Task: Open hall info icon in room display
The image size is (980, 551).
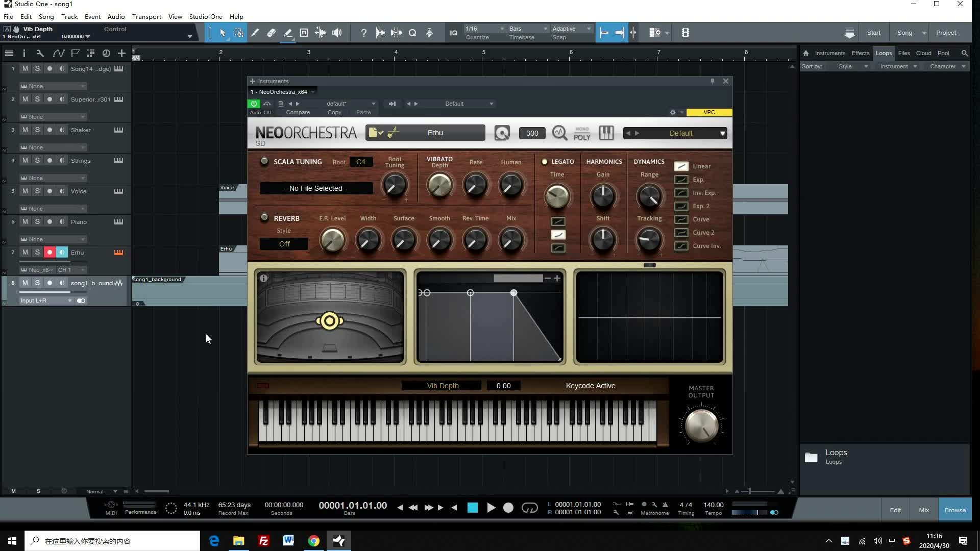Action: pyautogui.click(x=264, y=278)
